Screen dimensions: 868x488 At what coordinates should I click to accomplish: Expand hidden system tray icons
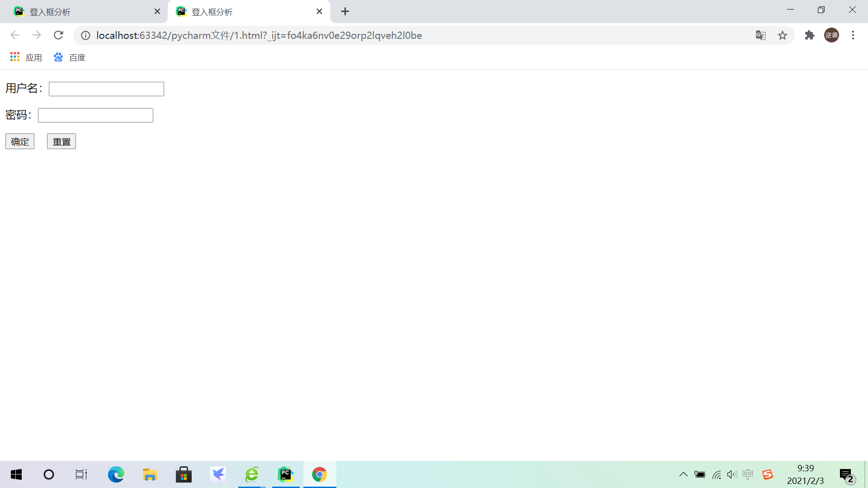point(684,474)
